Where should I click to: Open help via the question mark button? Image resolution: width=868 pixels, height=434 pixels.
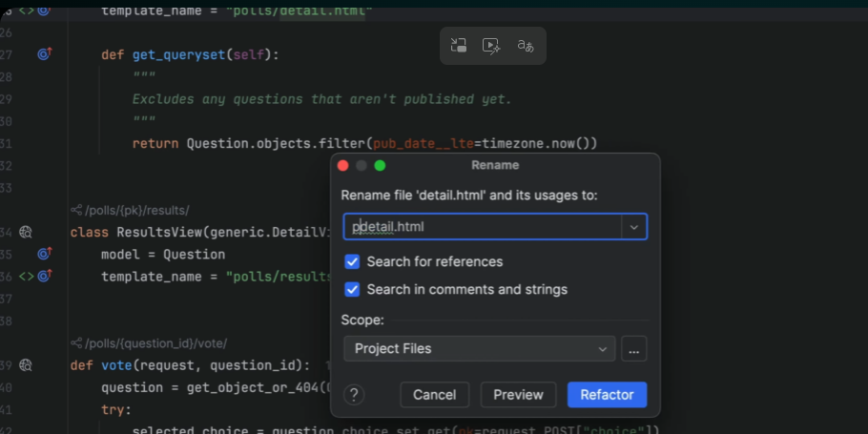coord(354,395)
